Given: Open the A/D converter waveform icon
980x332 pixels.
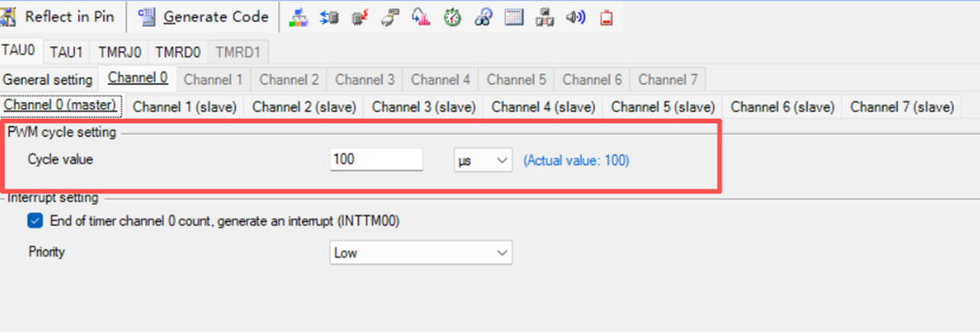Looking at the screenshot, I should 421,18.
